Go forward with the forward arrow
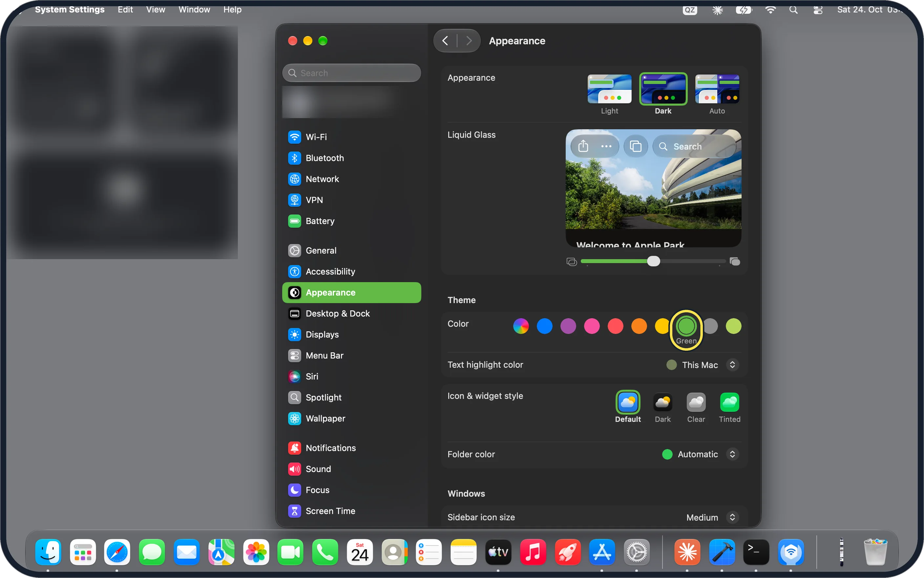The width and height of the screenshot is (924, 578). tap(469, 41)
